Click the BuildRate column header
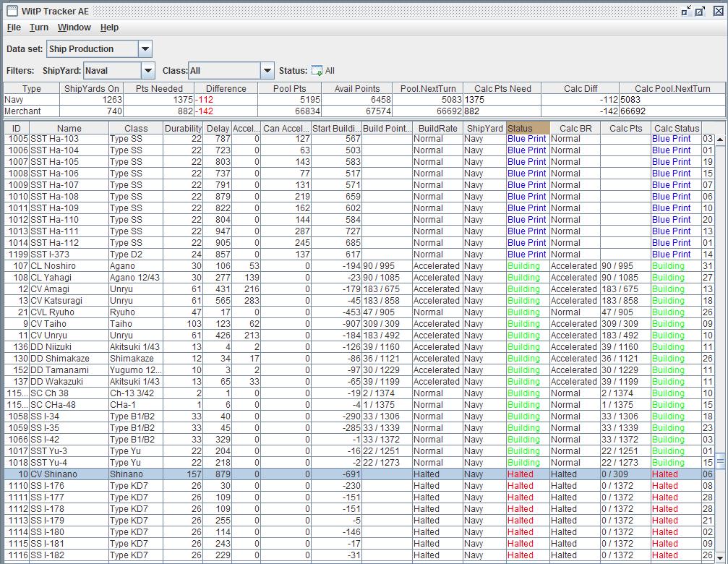The image size is (728, 564). 438,128
